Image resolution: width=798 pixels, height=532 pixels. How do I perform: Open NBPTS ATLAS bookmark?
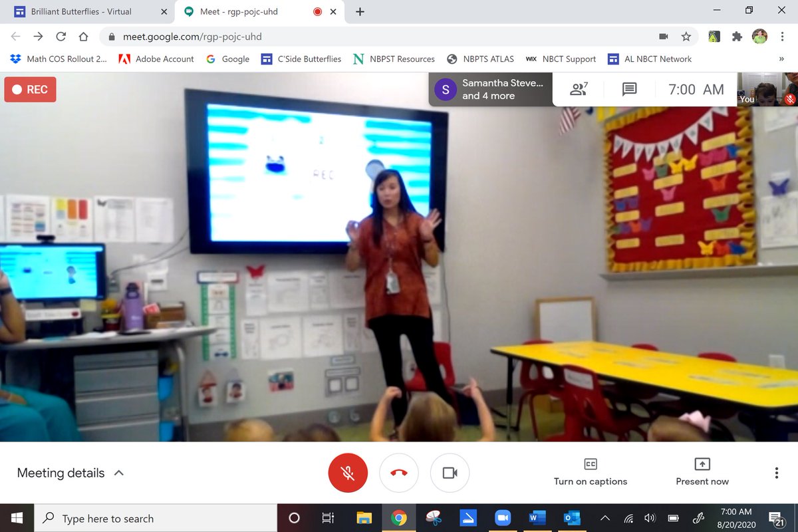[x=480, y=59]
